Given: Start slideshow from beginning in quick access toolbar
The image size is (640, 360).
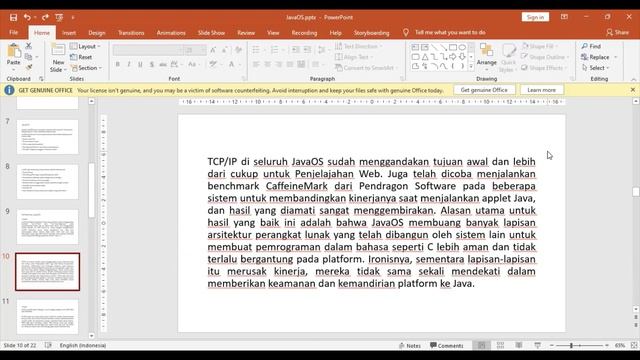Looking at the screenshot, I should 59,17.
